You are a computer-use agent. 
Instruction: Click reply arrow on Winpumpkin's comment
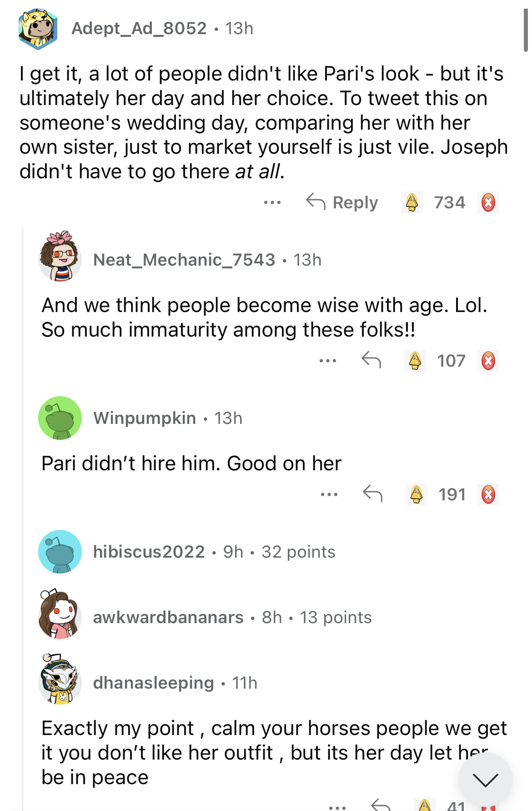[372, 494]
